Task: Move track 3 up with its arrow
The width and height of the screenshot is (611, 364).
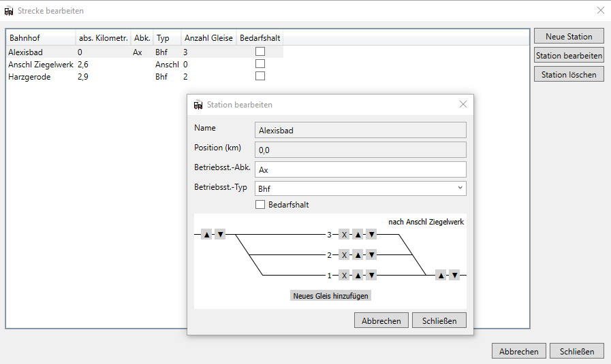Action: [x=358, y=234]
